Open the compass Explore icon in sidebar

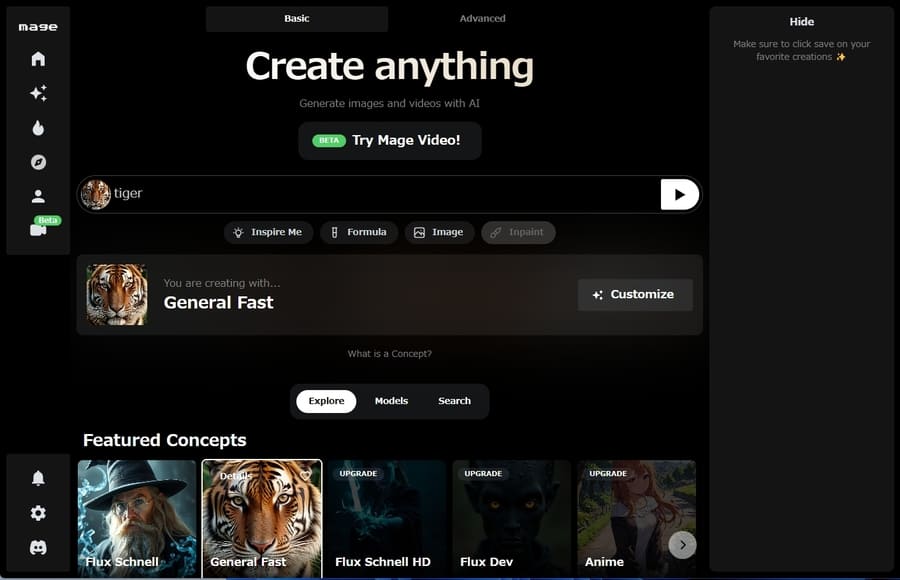[x=38, y=162]
